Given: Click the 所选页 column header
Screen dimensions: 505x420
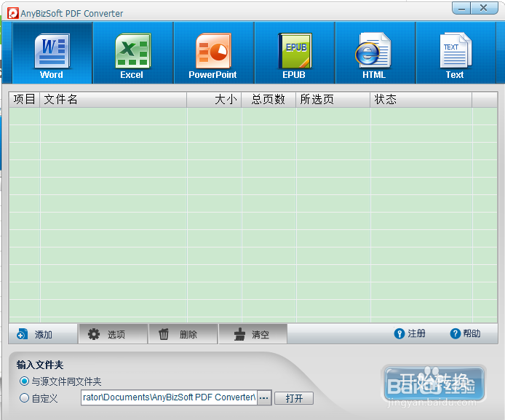Looking at the screenshot, I should [333, 99].
